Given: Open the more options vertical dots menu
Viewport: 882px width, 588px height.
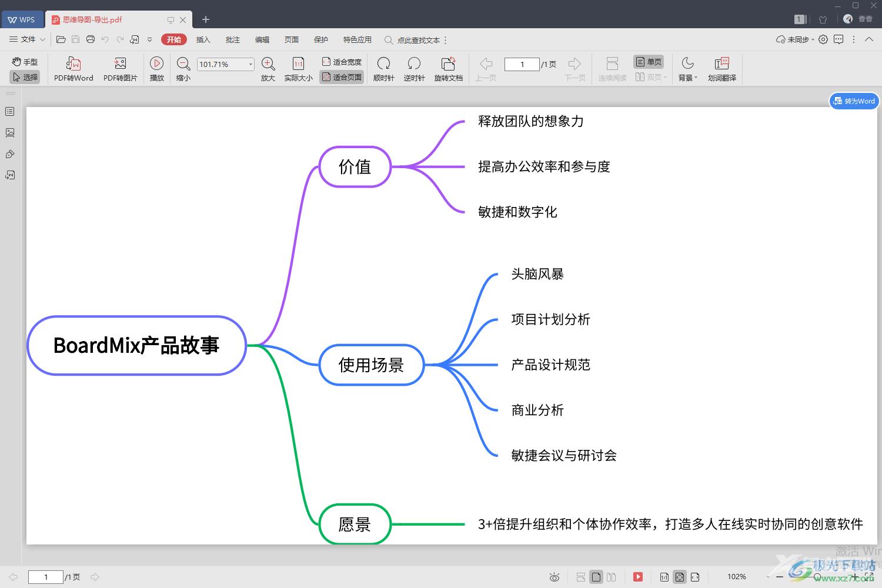Looking at the screenshot, I should coord(854,39).
